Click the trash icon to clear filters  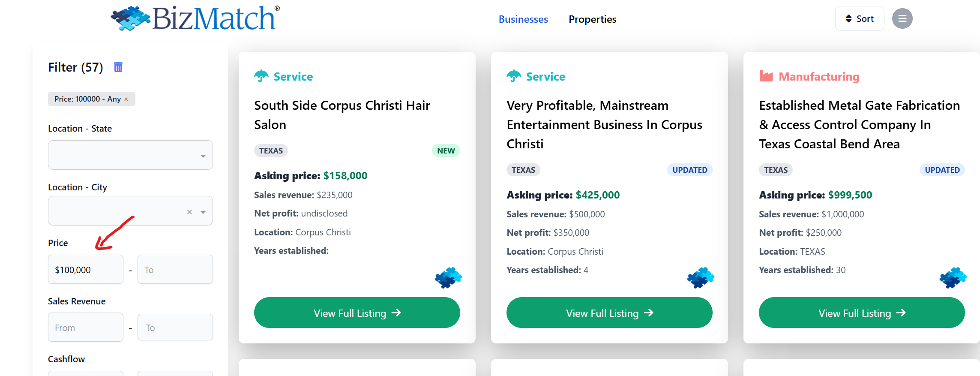click(x=118, y=67)
